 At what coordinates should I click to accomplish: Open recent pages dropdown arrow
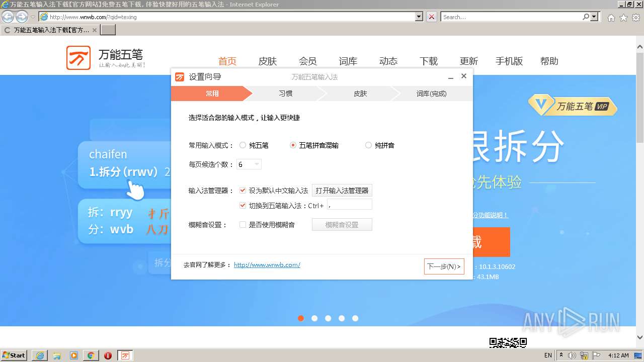tap(33, 17)
